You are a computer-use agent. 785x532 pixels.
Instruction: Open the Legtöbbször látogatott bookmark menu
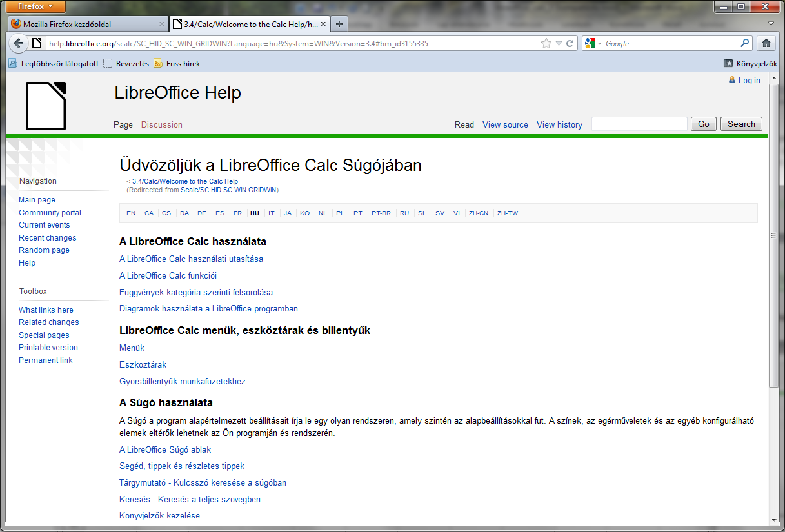[54, 64]
